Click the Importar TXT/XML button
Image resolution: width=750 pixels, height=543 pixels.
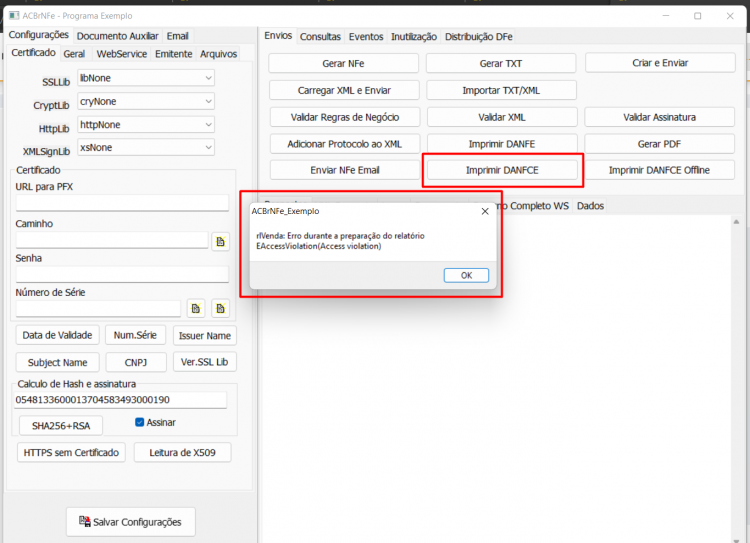click(501, 90)
